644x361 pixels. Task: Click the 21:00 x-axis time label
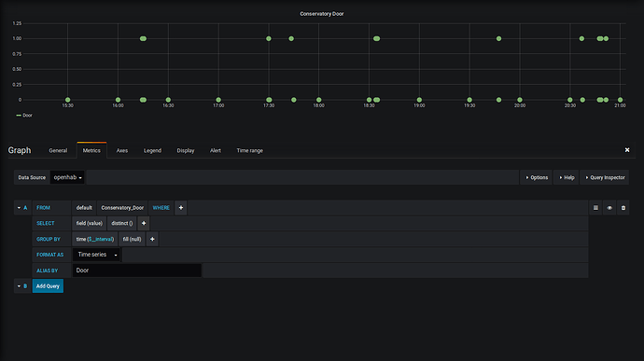coord(620,105)
